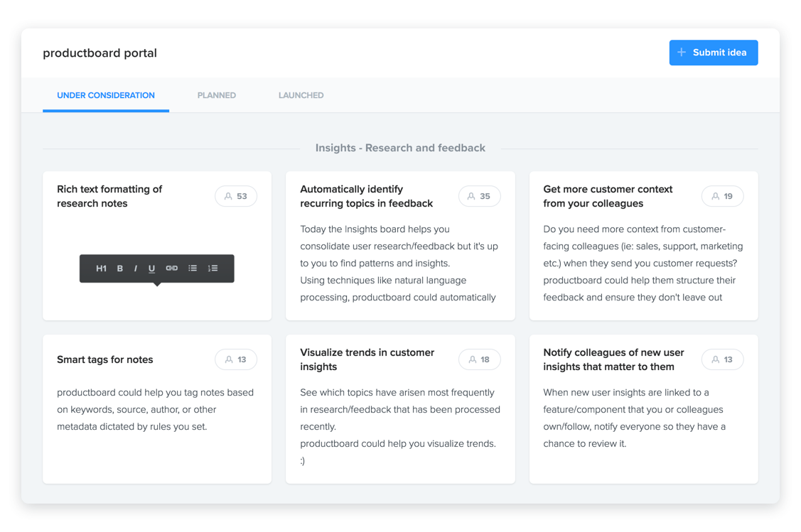Switch to the Under Consideration tab

click(106, 95)
